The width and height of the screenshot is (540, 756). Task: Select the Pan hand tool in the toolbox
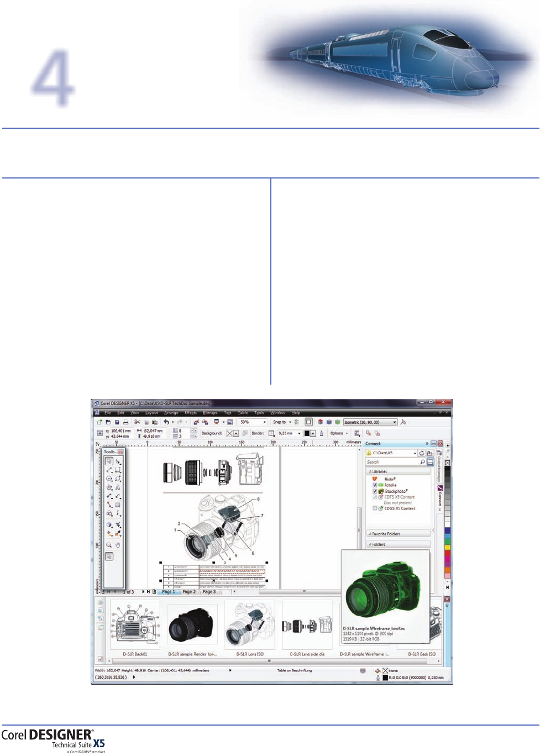tap(118, 545)
